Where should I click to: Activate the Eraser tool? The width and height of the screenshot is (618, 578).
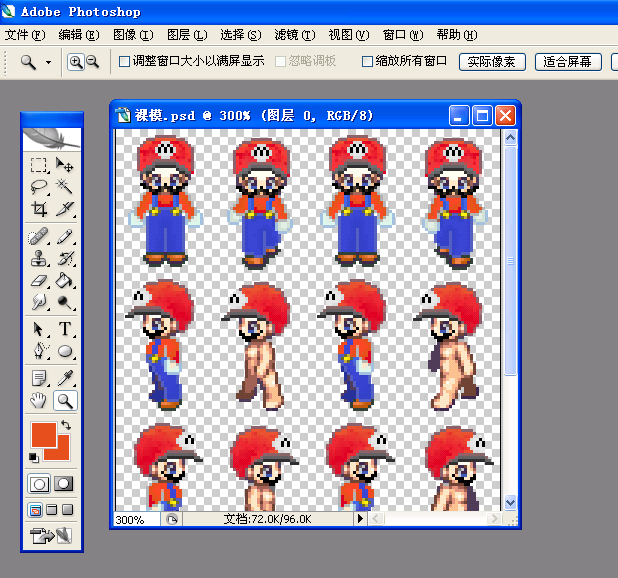[x=39, y=281]
